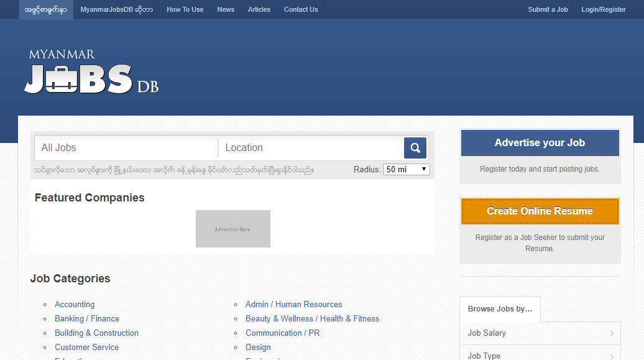Open the Contact Us menu item
644x360 pixels.
301,9
